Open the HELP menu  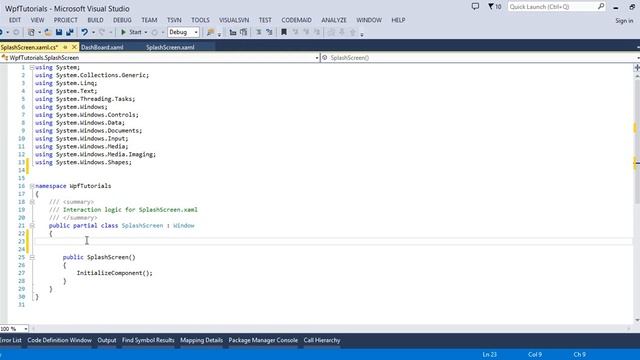(398, 20)
